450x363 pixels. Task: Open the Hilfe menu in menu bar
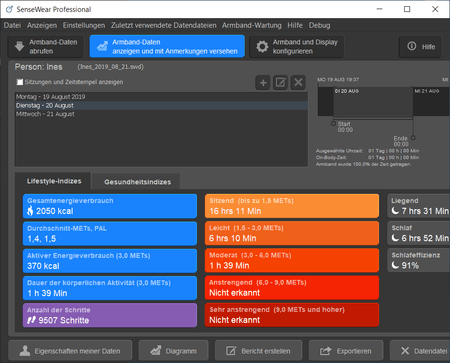point(295,25)
